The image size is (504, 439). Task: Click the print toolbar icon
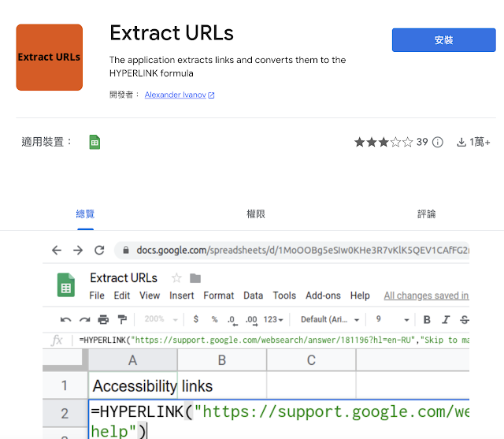[103, 319]
